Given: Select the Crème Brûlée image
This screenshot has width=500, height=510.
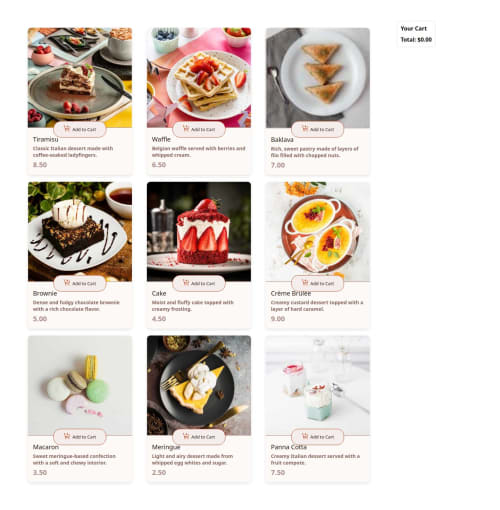Looking at the screenshot, I should (317, 232).
